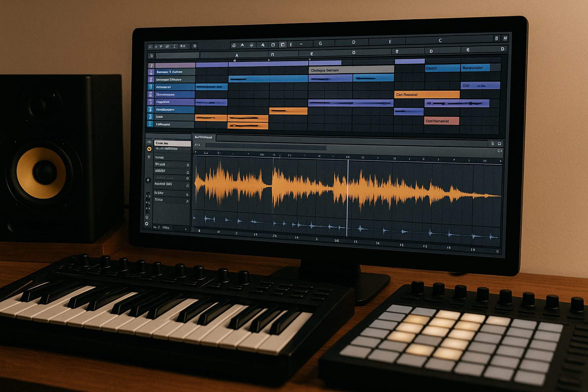Open the waveform editor tab above the waveform
The image size is (588, 392).
click(x=203, y=137)
